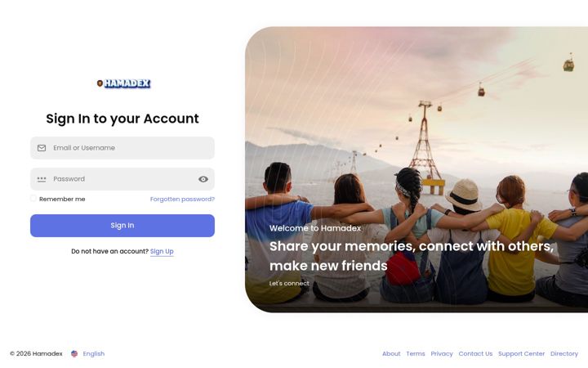Screen dimensions: 588x368
Task: Focus the Email or Username field
Action: [x=122, y=148]
